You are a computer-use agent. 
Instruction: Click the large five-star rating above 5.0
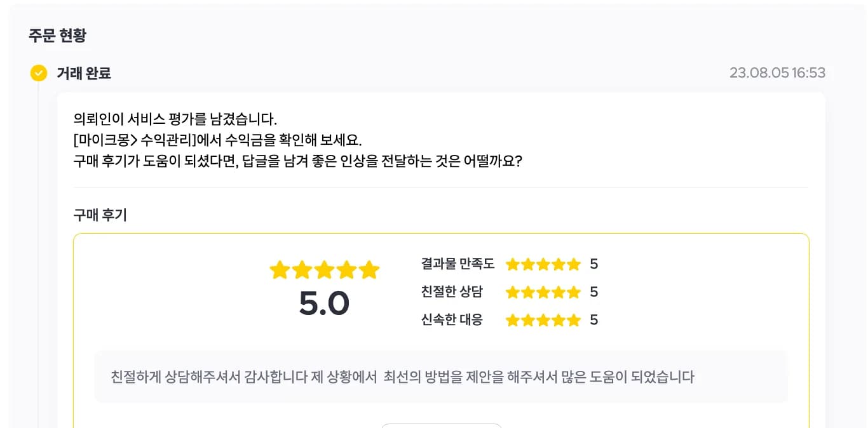(x=325, y=270)
